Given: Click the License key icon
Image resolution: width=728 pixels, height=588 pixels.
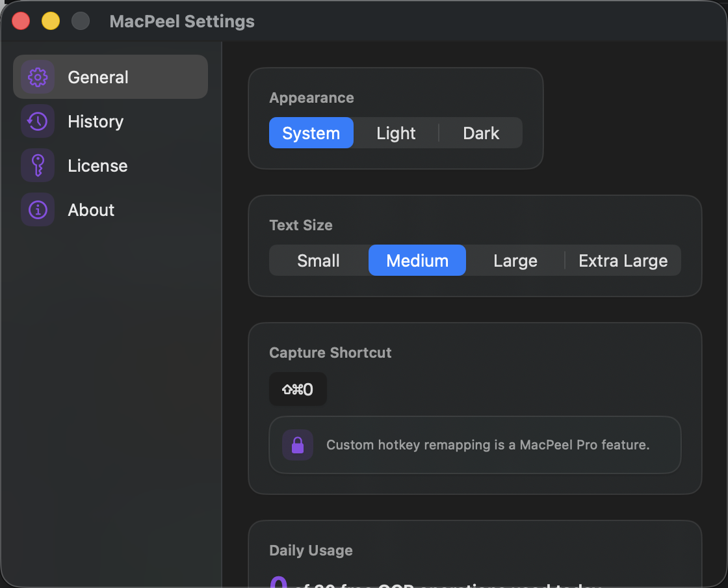Looking at the screenshot, I should 38,165.
